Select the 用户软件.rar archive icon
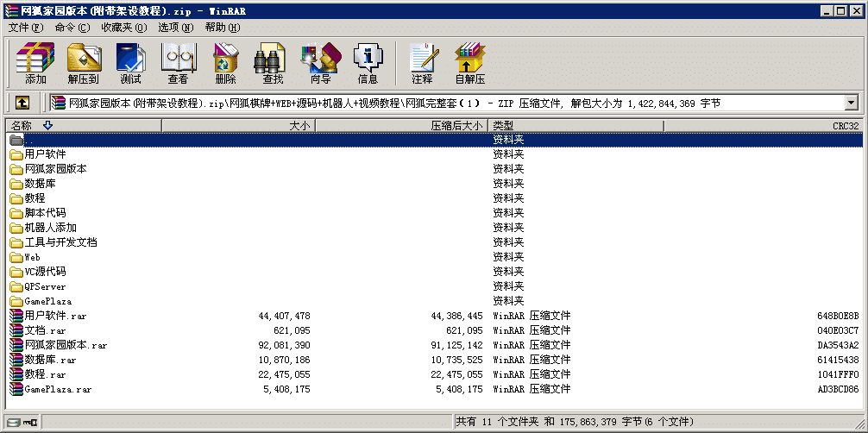The image size is (868, 433). (x=16, y=316)
